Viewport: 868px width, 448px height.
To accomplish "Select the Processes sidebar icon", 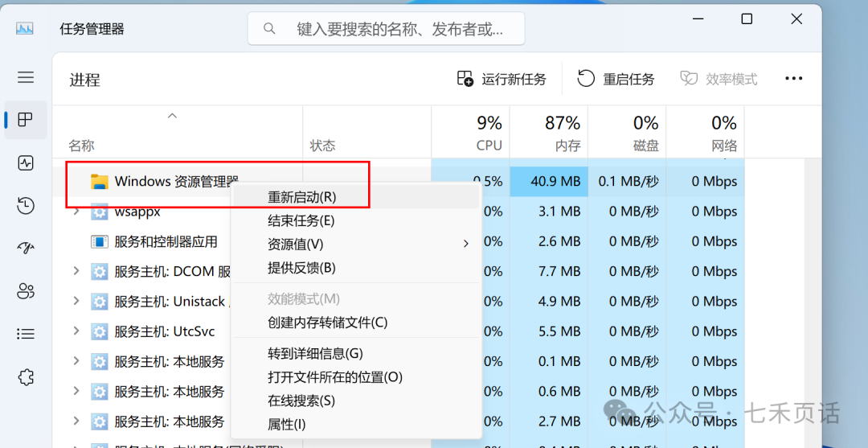I will [x=26, y=120].
